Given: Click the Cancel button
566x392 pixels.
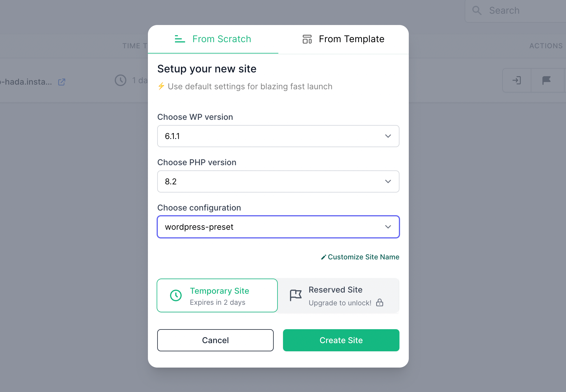Looking at the screenshot, I should click(x=215, y=340).
